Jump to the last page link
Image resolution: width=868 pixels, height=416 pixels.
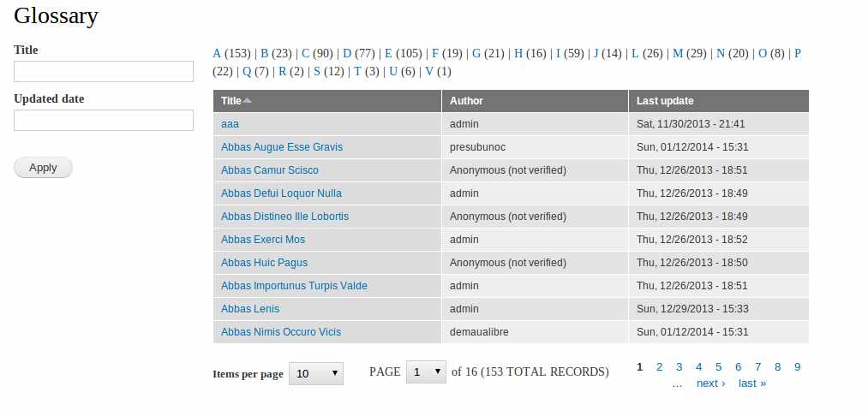coord(752,383)
